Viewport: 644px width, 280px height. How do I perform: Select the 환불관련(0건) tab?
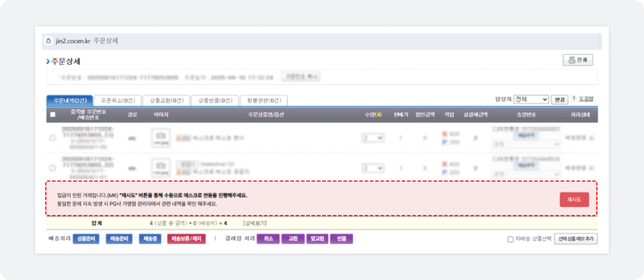[x=263, y=100]
